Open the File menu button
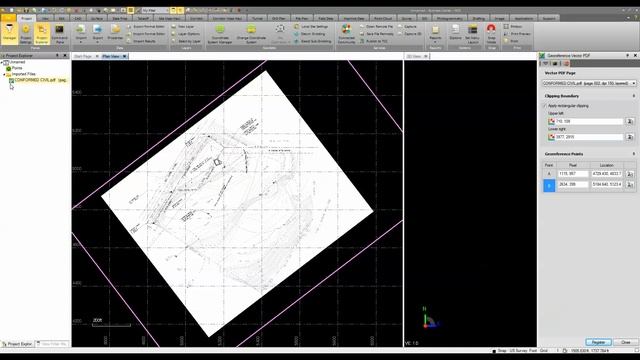This screenshot has height=360, width=640. click(8, 18)
